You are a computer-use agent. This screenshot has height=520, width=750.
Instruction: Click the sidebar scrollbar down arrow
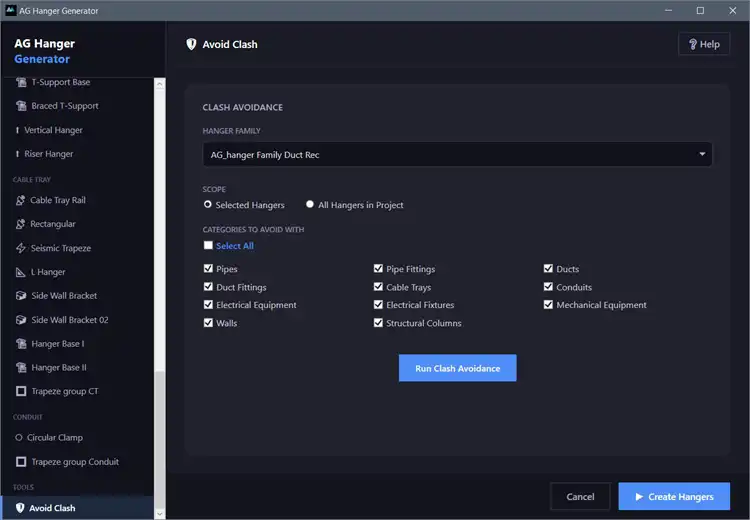coord(160,514)
